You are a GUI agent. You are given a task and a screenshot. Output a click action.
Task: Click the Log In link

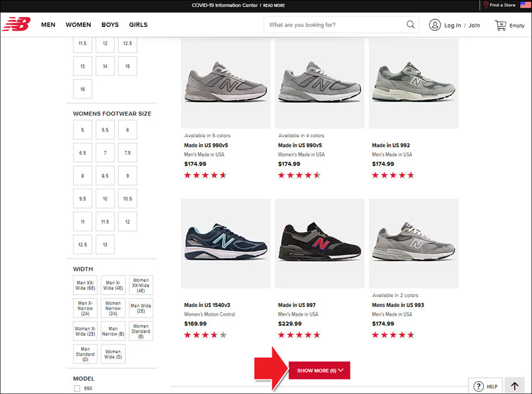(453, 25)
